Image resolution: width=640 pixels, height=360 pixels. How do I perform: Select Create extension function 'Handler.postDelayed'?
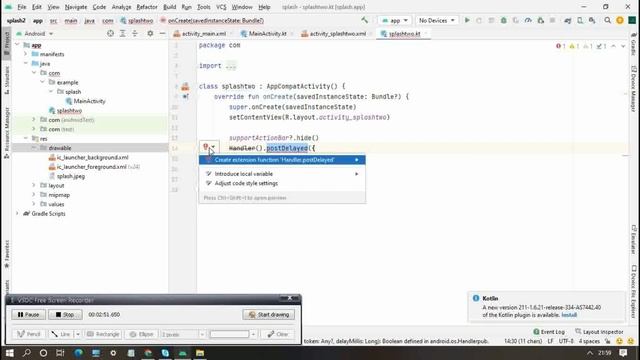point(282,160)
